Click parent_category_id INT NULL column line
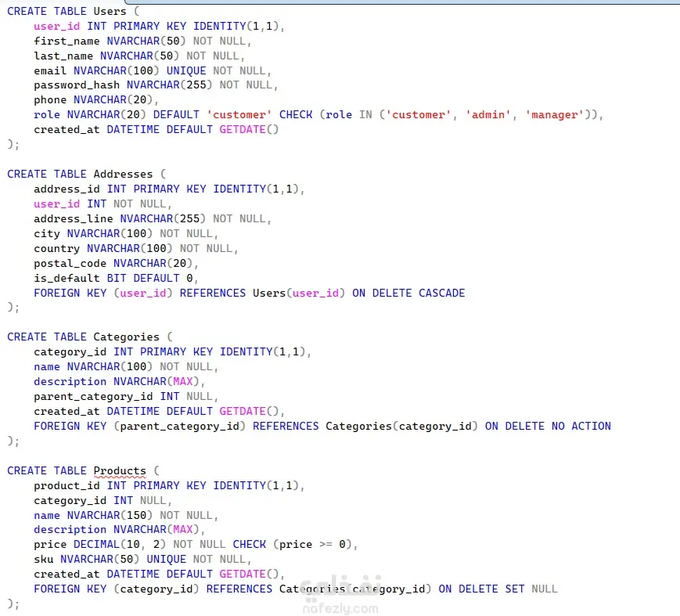Screen dimensions: 680x616 (126, 397)
